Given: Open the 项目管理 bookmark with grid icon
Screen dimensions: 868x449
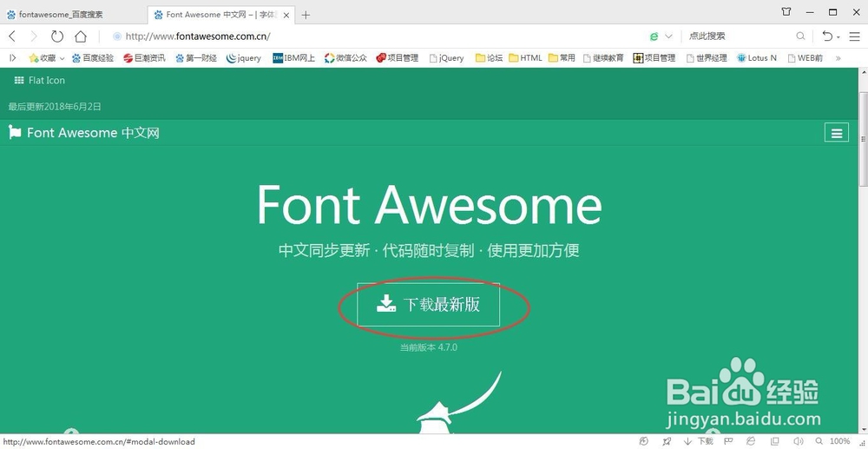Looking at the screenshot, I should 654,57.
